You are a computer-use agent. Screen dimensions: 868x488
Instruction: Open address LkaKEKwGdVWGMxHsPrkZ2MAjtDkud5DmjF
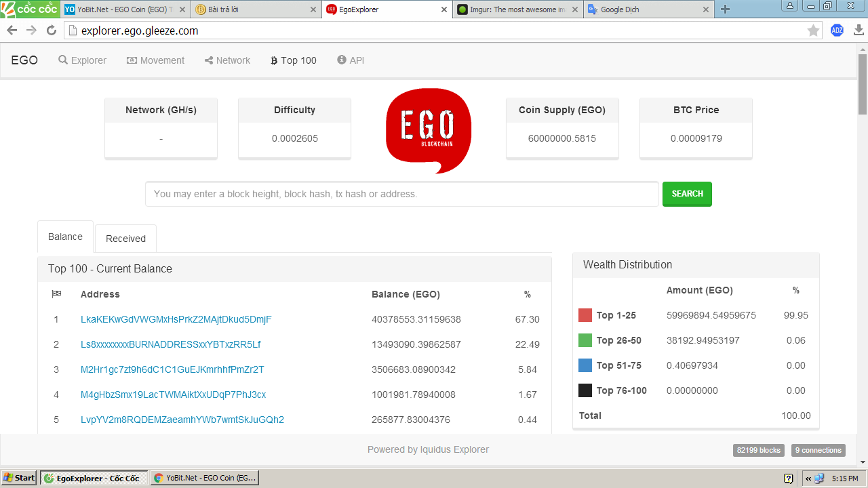[x=176, y=319]
